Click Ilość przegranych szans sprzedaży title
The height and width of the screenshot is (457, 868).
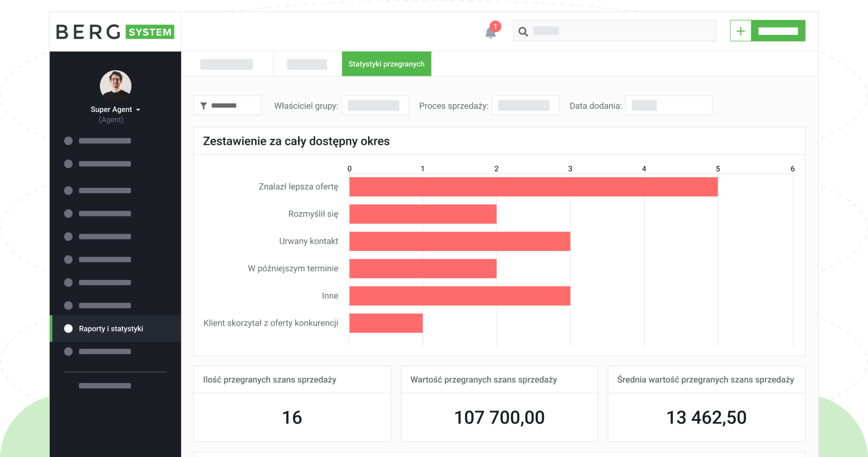tap(270, 380)
